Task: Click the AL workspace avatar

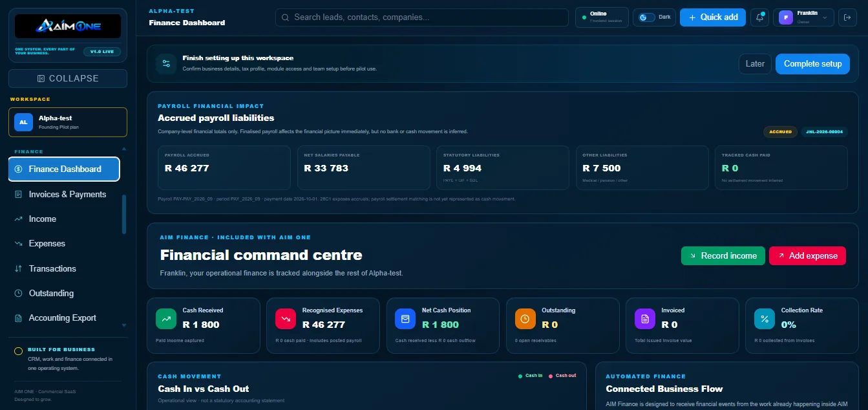Action: (23, 122)
